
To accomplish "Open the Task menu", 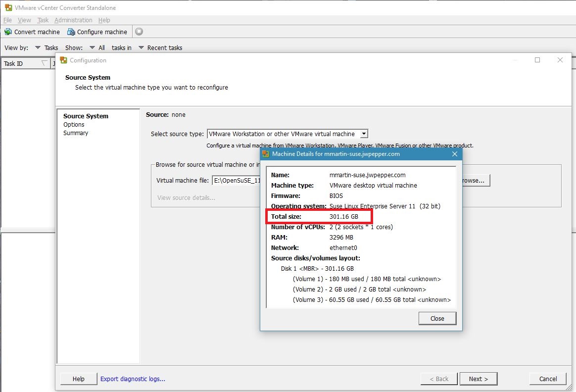I will click(x=43, y=20).
